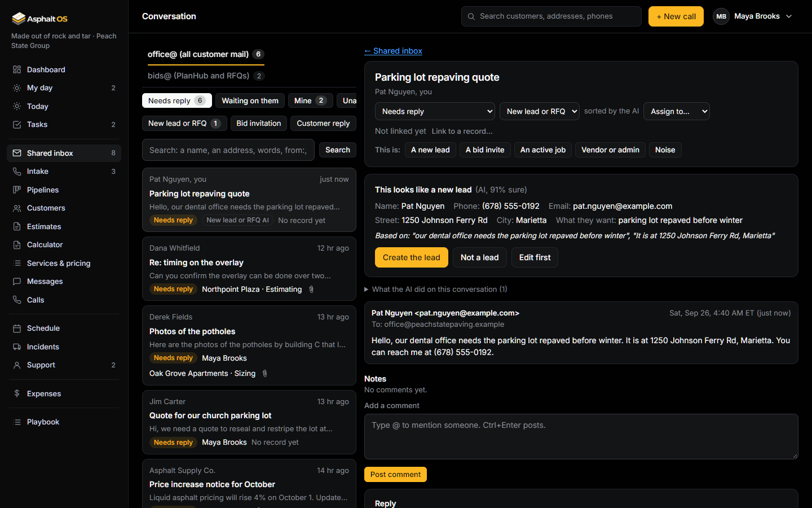
Task: Open the Dashboard icon in sidebar
Action: click(17, 69)
